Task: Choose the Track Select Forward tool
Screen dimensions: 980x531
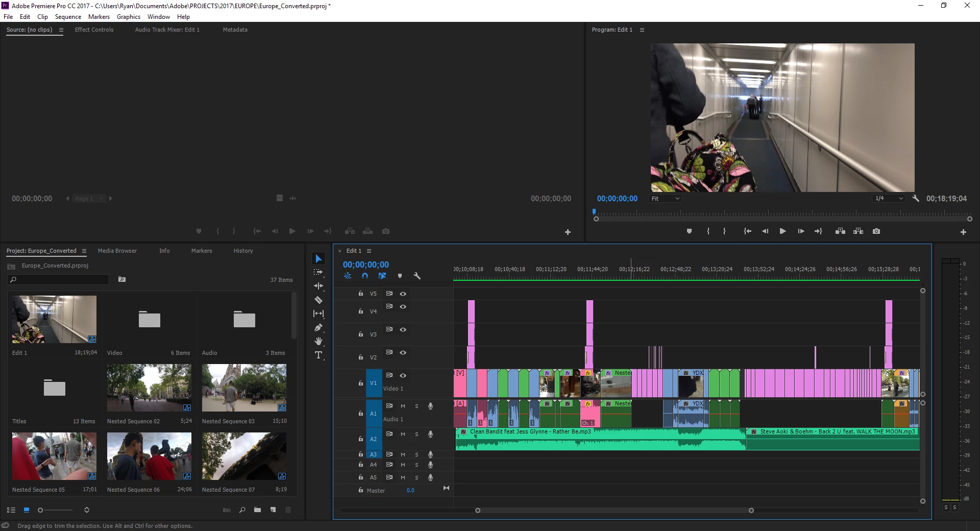Action: (318, 272)
